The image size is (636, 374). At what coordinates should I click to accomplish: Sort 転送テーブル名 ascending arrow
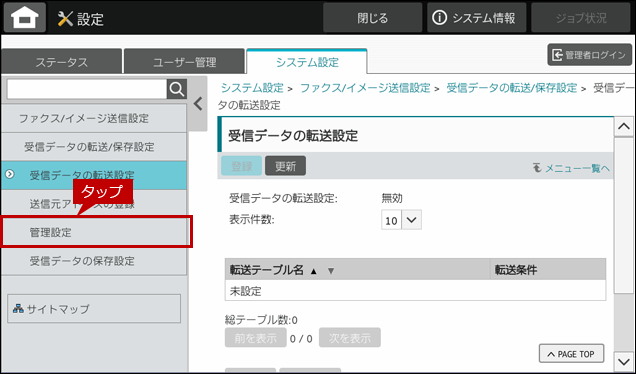coord(313,271)
